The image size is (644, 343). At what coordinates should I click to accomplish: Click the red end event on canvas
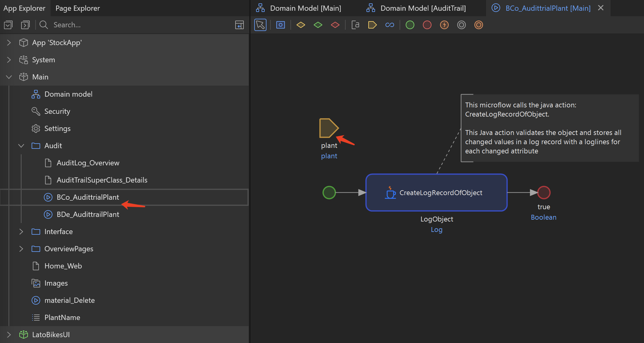[544, 193]
